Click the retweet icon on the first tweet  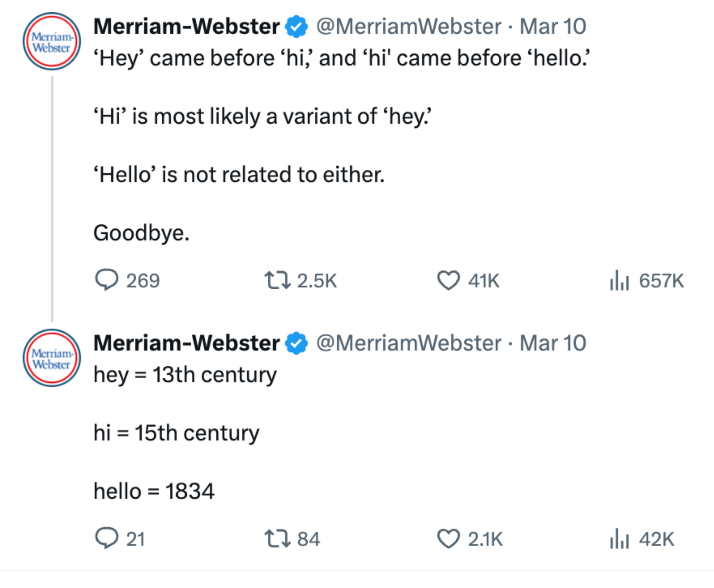coord(277,280)
